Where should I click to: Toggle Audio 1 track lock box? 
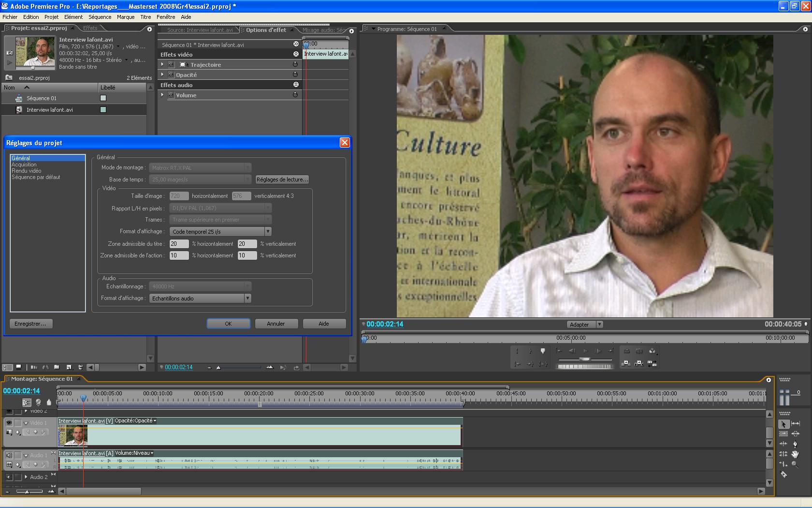point(18,455)
